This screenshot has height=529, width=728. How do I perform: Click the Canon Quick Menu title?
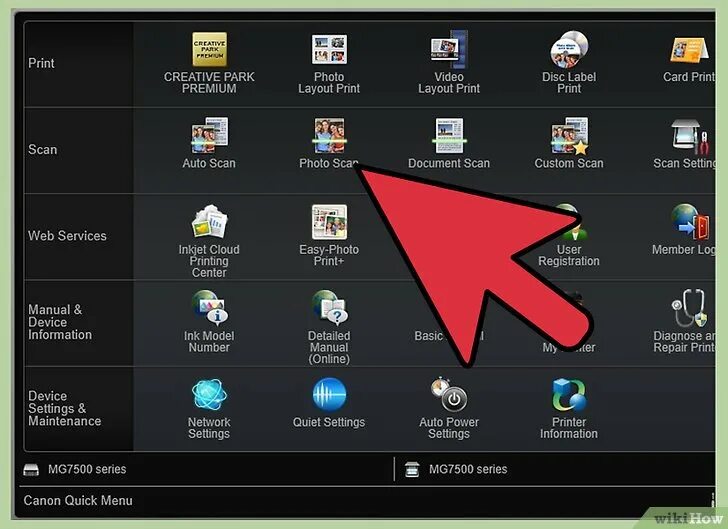click(78, 501)
